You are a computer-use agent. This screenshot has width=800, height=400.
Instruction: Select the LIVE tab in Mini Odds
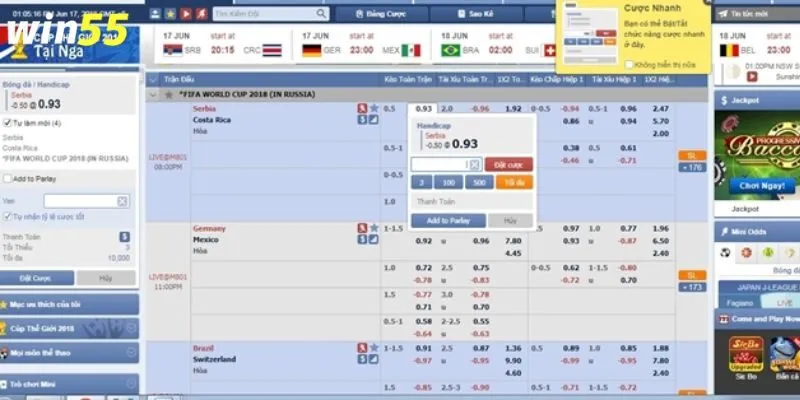(783, 303)
